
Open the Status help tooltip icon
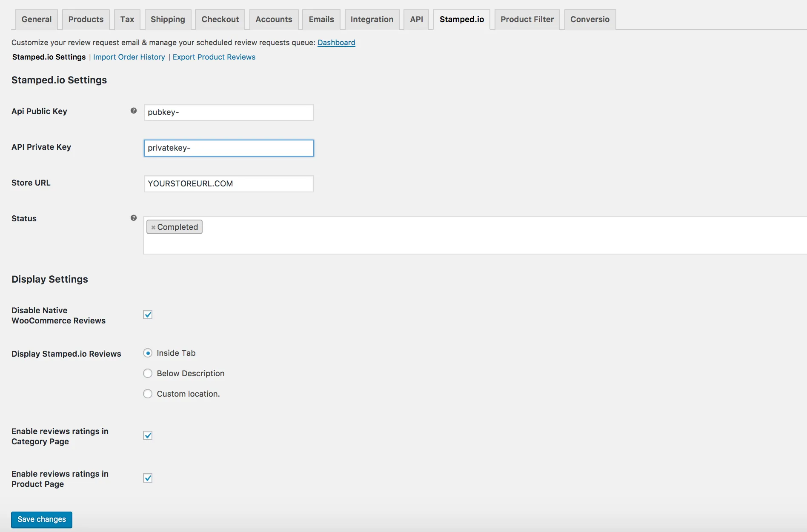click(134, 218)
